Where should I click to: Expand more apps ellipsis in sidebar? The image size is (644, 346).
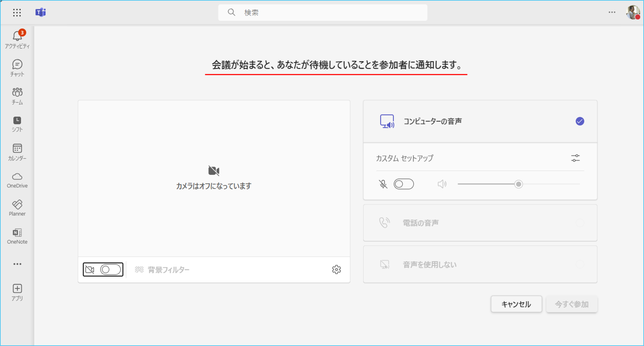point(17,264)
